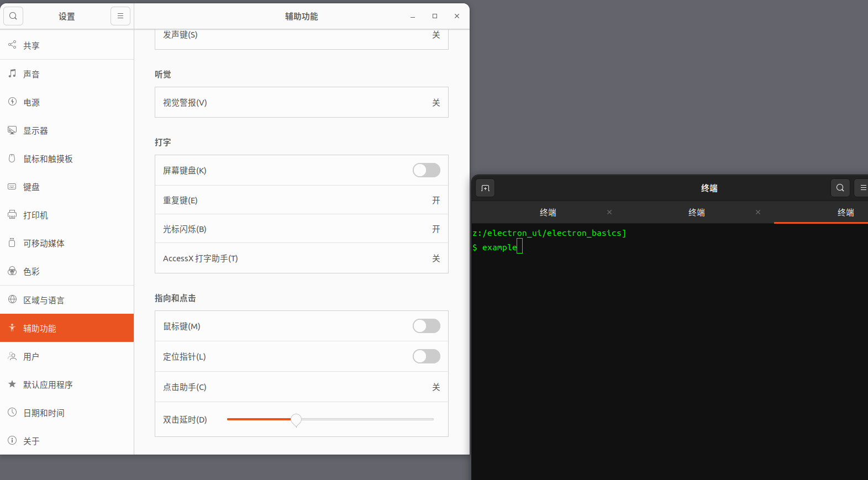Open 区域与语言 settings
868x480 pixels.
point(67,300)
